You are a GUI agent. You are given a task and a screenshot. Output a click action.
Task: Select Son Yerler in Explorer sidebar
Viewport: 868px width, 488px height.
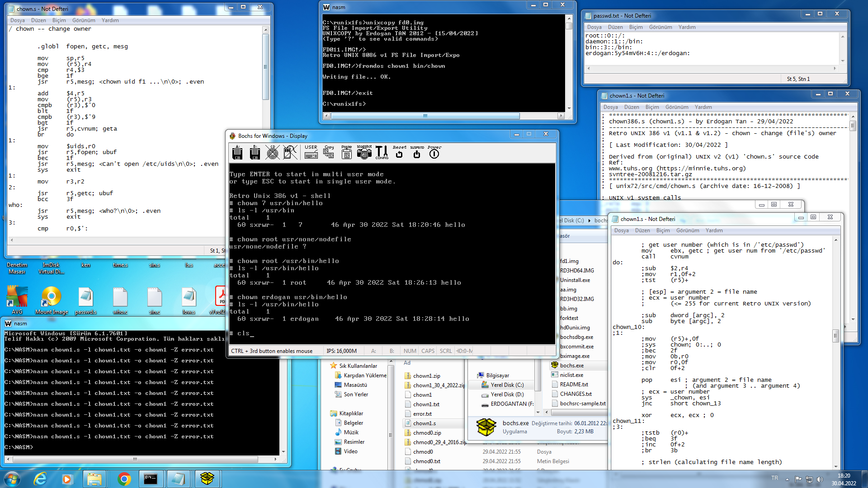(351, 394)
